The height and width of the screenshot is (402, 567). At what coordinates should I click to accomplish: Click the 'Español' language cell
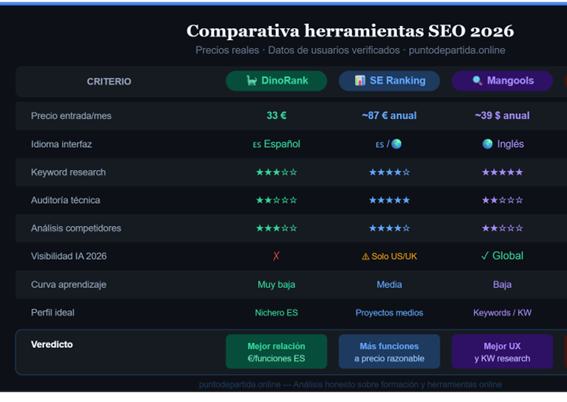(276, 144)
